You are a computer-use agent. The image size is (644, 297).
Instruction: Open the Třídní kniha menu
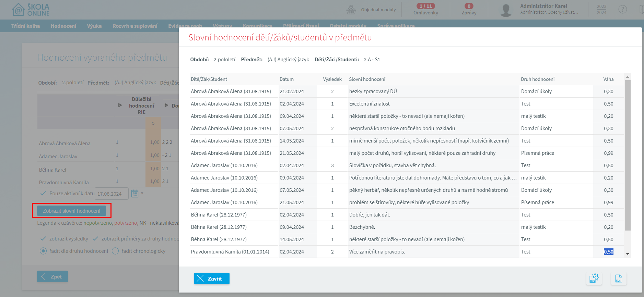25,26
